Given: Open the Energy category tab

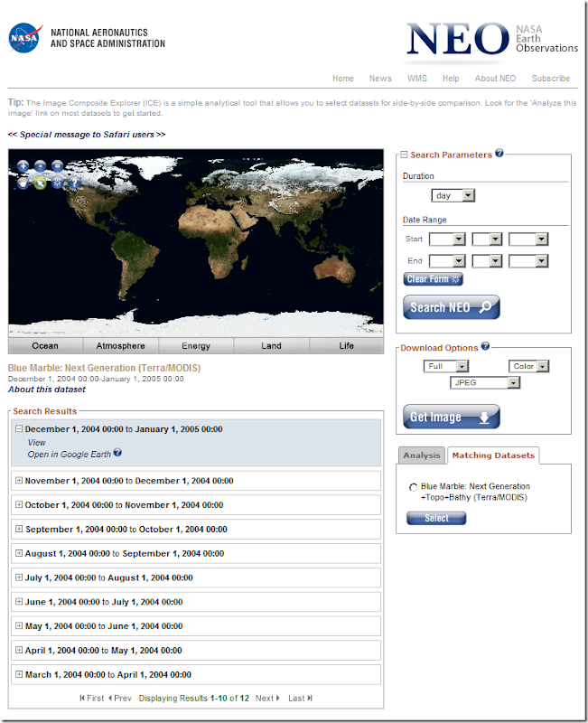Looking at the screenshot, I should click(196, 346).
